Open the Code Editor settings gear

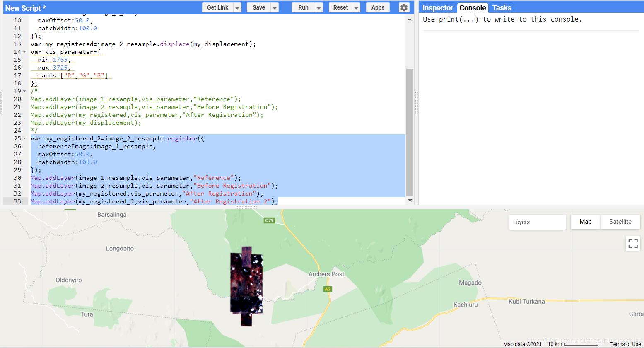click(x=404, y=7)
